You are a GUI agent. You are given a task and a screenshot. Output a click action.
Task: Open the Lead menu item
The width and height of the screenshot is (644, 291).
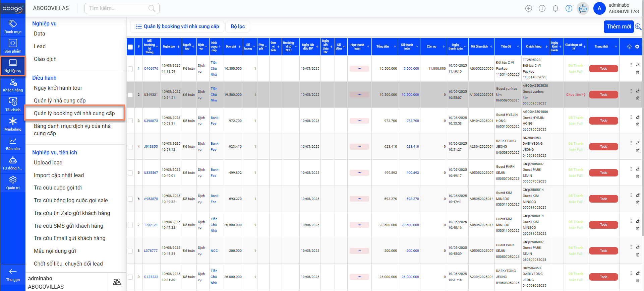(40, 46)
